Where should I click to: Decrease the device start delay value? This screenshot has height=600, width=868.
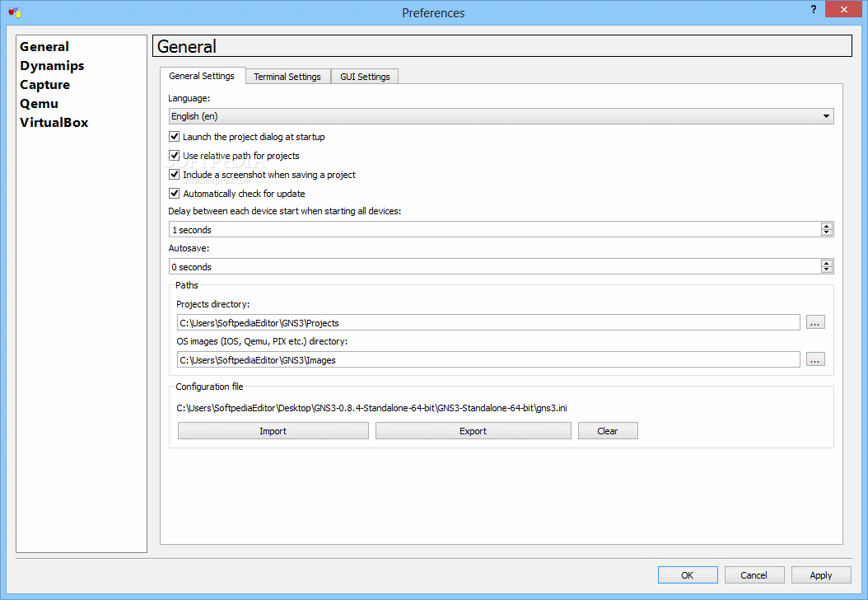pos(827,232)
